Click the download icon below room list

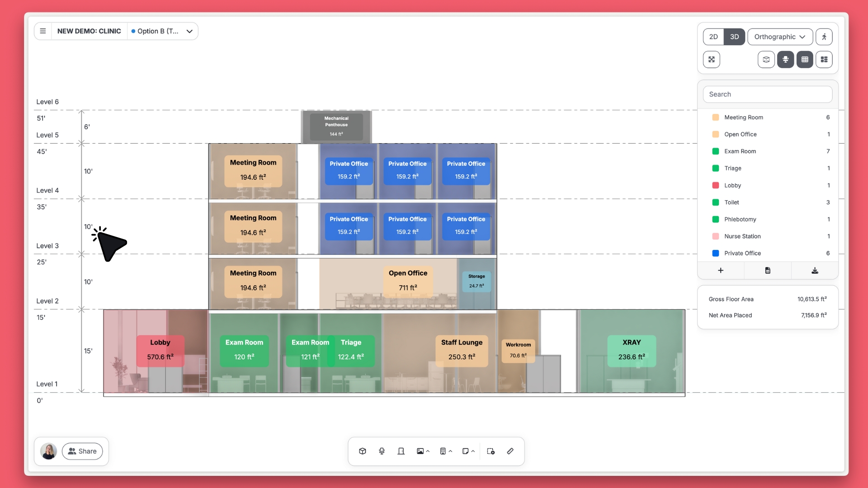(x=815, y=270)
